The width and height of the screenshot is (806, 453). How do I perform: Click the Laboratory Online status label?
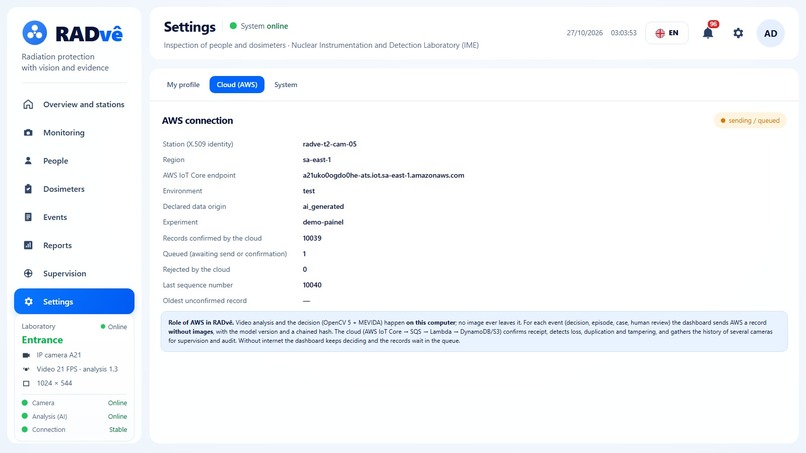point(114,327)
